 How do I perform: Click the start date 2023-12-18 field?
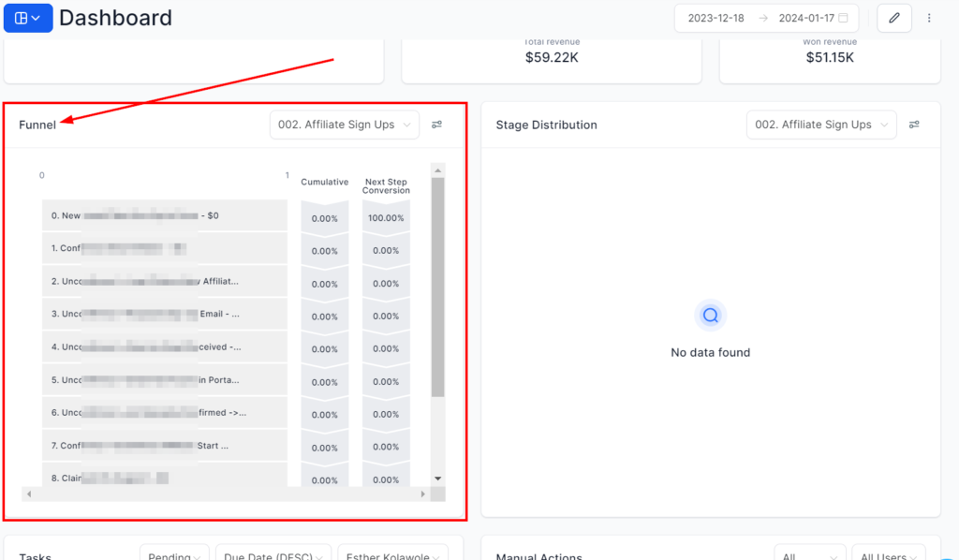715,18
